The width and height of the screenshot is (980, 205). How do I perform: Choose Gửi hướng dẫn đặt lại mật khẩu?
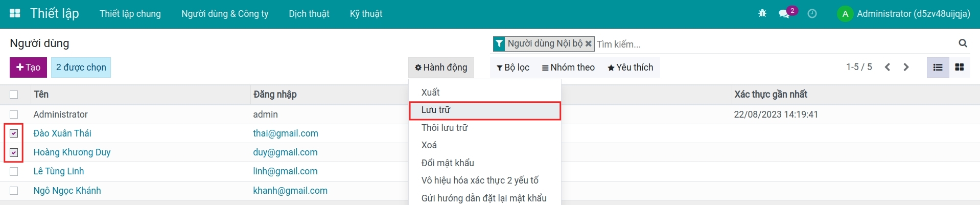pos(485,198)
